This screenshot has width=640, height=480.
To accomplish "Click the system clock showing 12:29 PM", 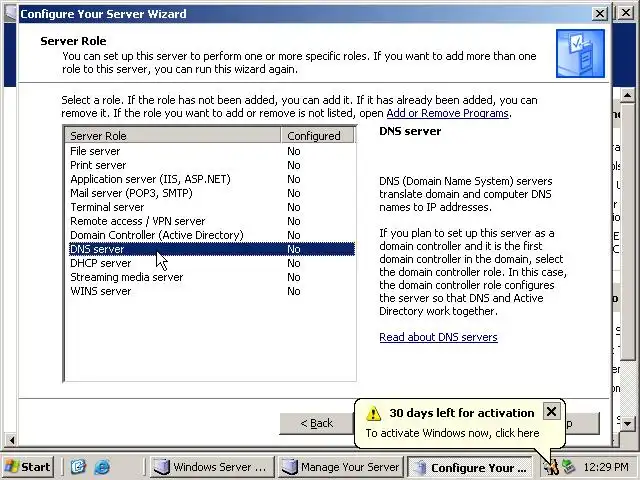I will 606,467.
